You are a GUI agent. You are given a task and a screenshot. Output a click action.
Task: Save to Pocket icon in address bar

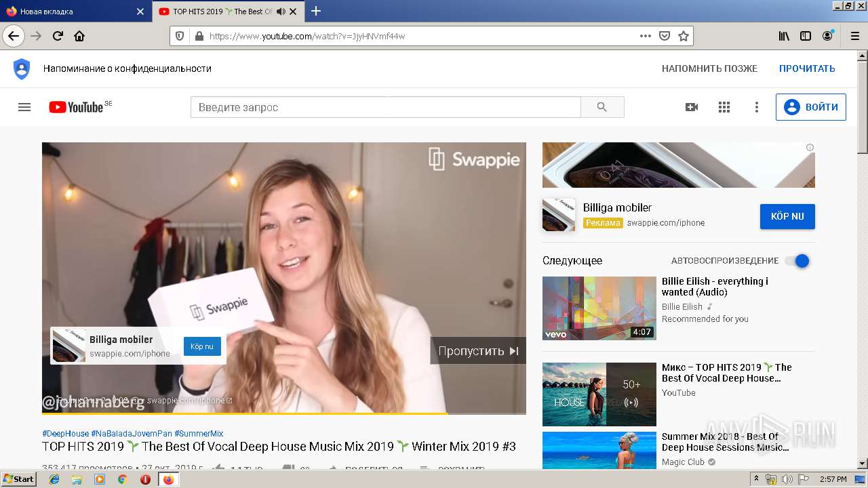click(665, 36)
